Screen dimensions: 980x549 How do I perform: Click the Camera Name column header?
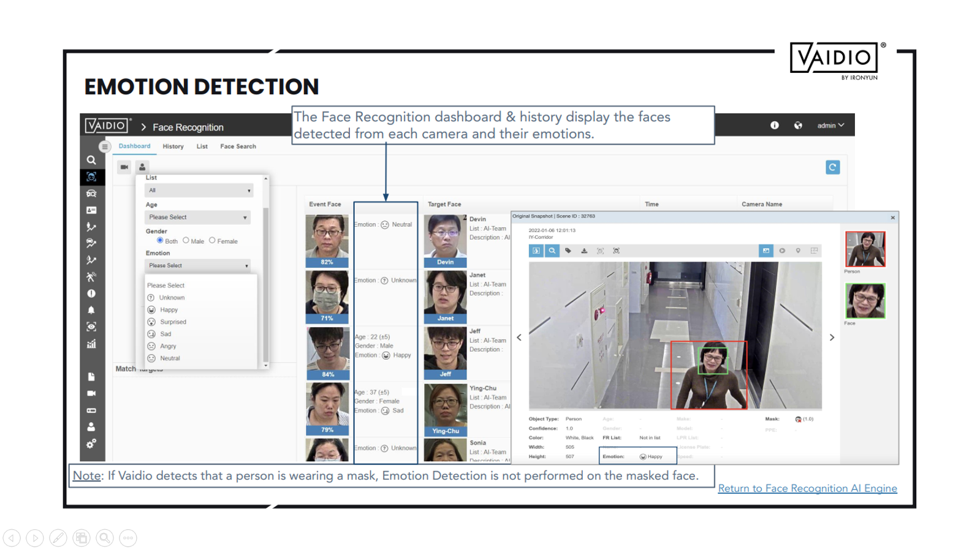[x=761, y=204]
